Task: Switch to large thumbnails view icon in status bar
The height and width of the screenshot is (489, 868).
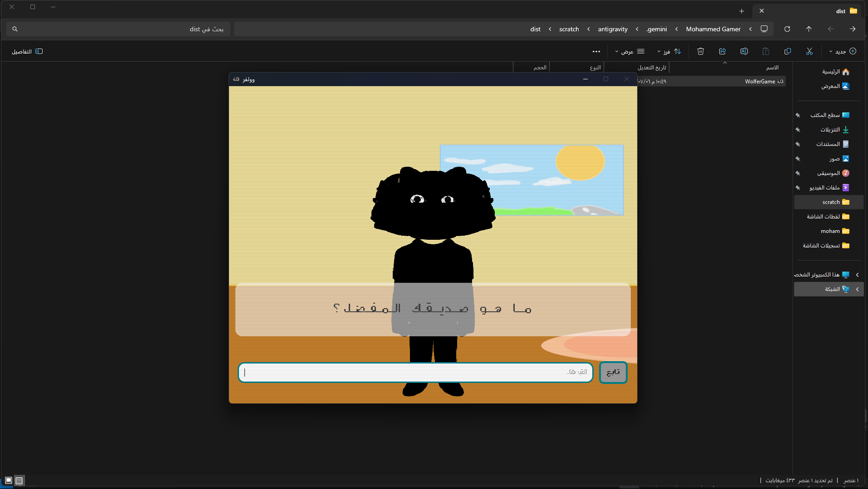Action: (9, 480)
